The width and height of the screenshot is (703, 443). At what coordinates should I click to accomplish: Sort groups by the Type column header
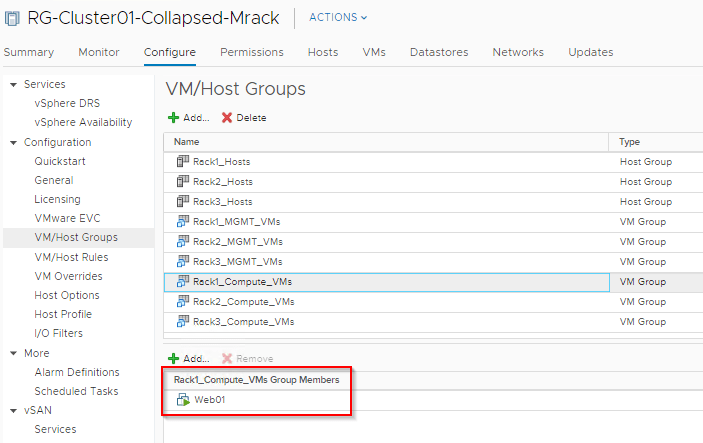tap(629, 142)
